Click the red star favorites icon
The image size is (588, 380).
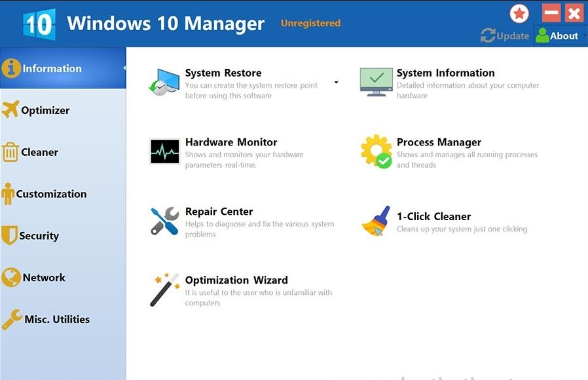coord(519,14)
